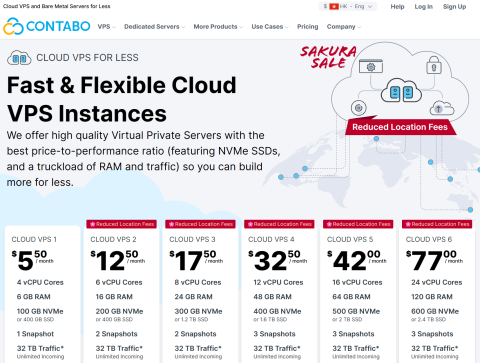The image size is (480, 363).
Task: Click the $17.50 per month price
Action: [196, 260]
